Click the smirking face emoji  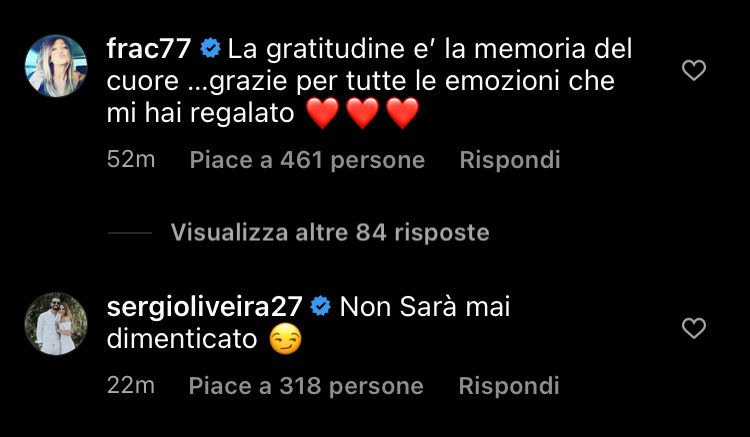[286, 339]
